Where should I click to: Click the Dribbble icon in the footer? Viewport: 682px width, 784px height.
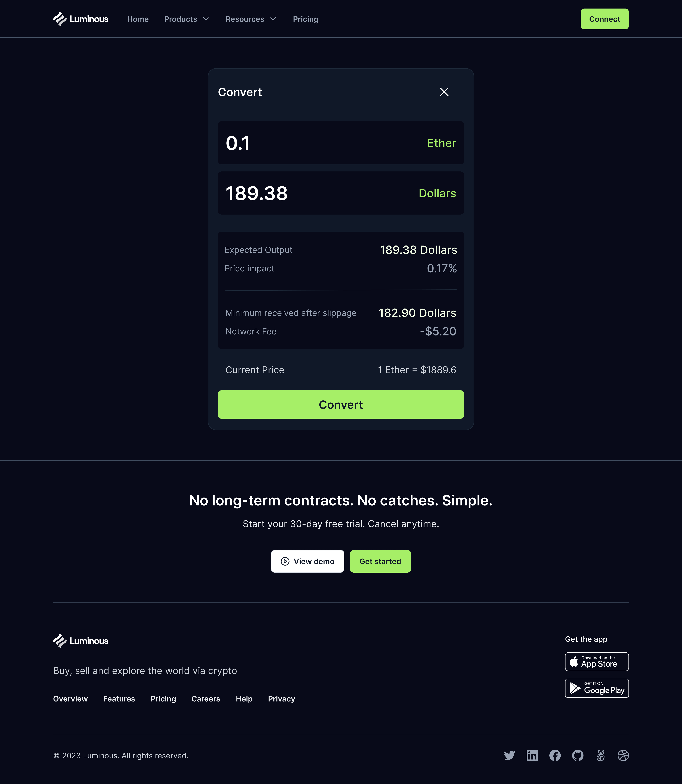[623, 755]
